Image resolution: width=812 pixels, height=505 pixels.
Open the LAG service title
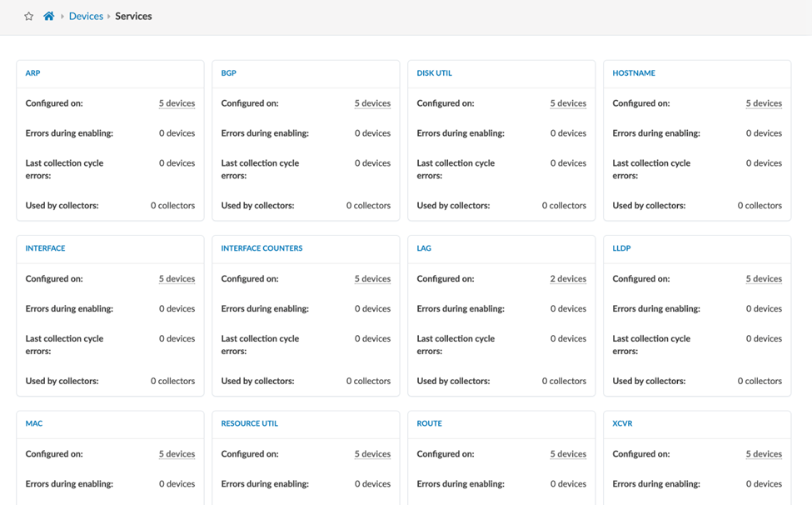click(x=424, y=248)
